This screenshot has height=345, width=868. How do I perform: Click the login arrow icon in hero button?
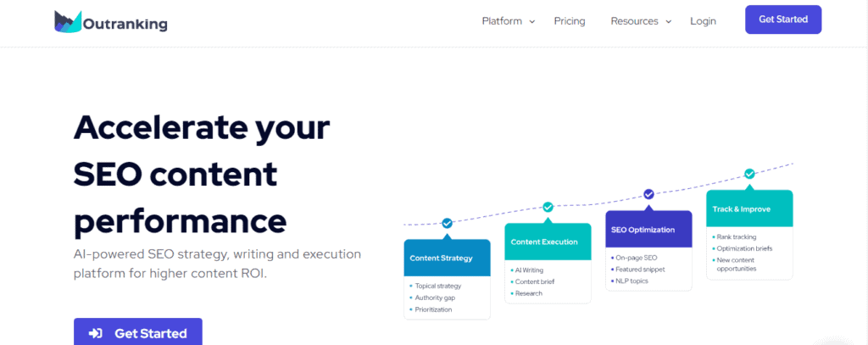pos(96,333)
